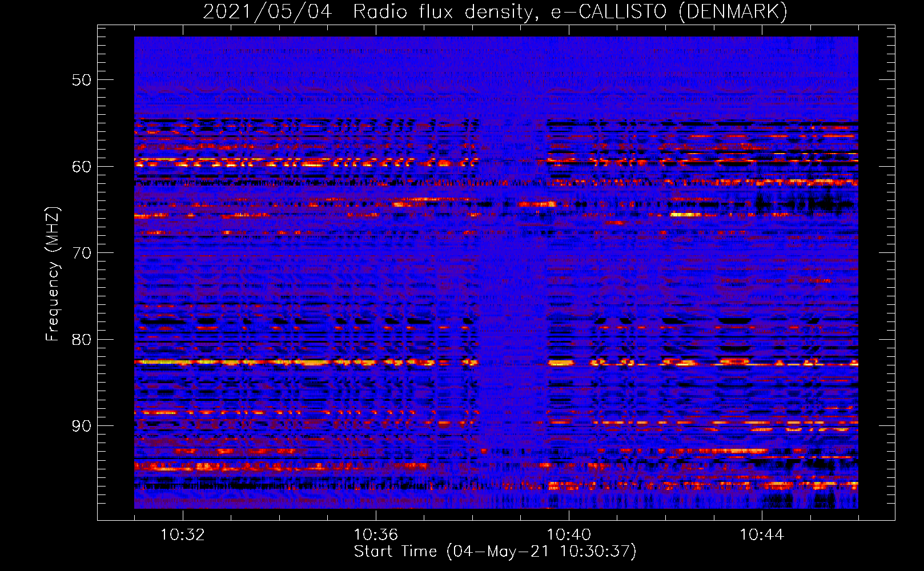Click the 80 frequency tick label

81,340
